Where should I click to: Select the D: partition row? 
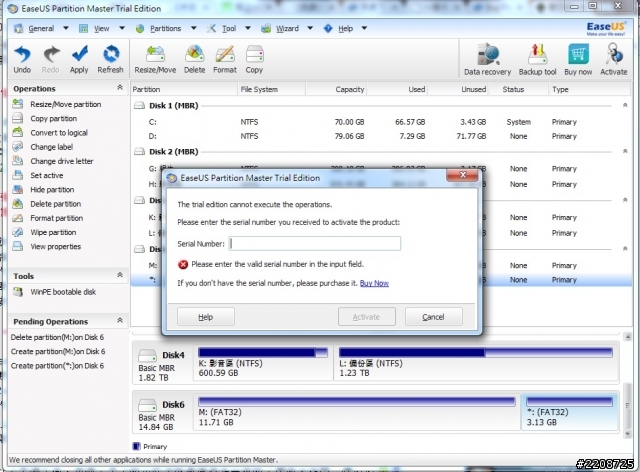point(380,136)
